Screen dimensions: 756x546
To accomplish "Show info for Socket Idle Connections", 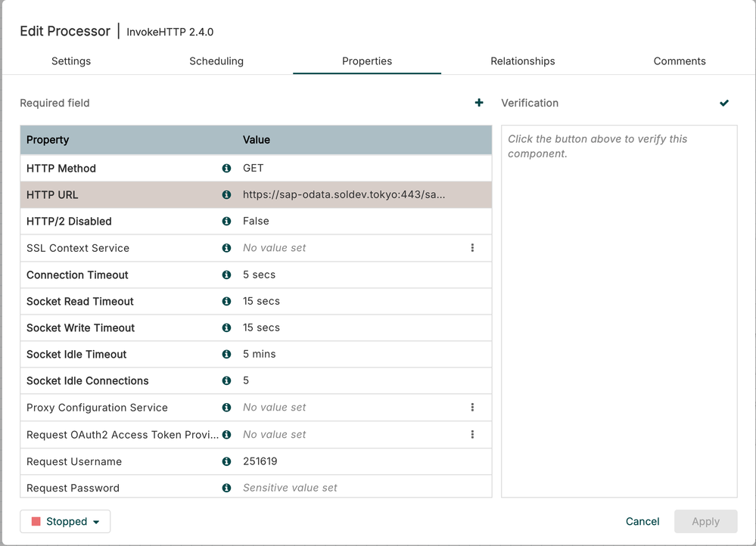I will [x=226, y=380].
